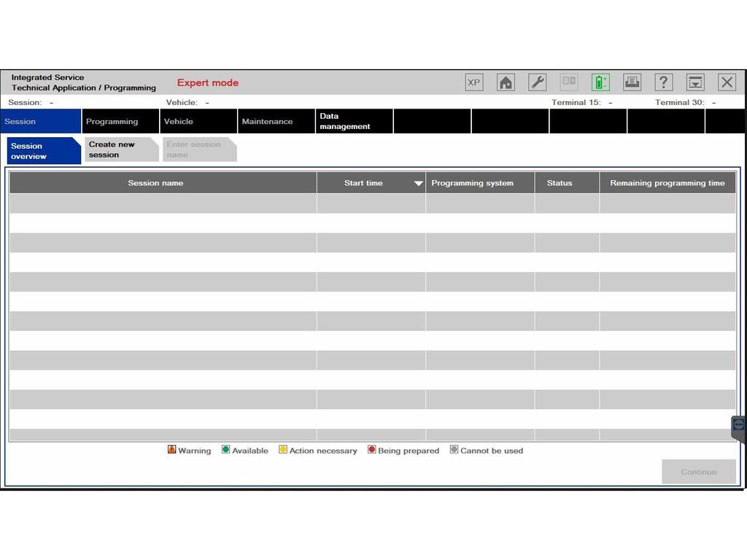The height and width of the screenshot is (560, 747).
Task: Click the Status column header
Action: [x=560, y=183]
